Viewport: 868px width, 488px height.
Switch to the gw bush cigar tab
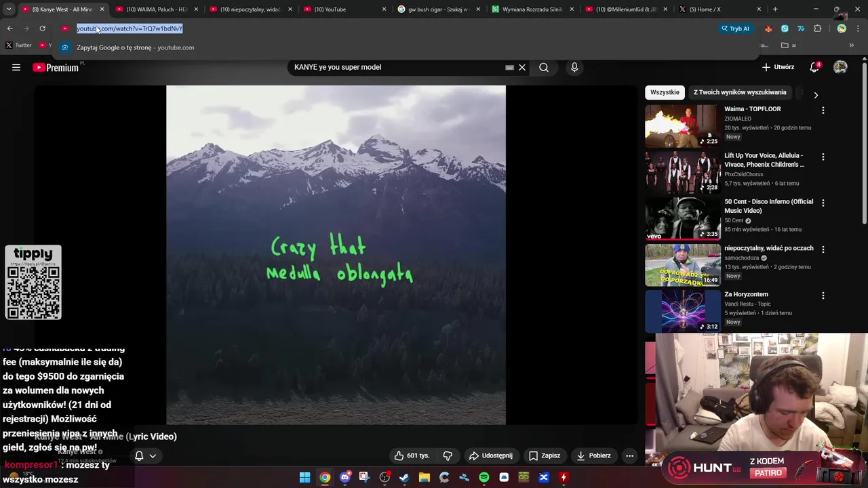[x=439, y=9]
